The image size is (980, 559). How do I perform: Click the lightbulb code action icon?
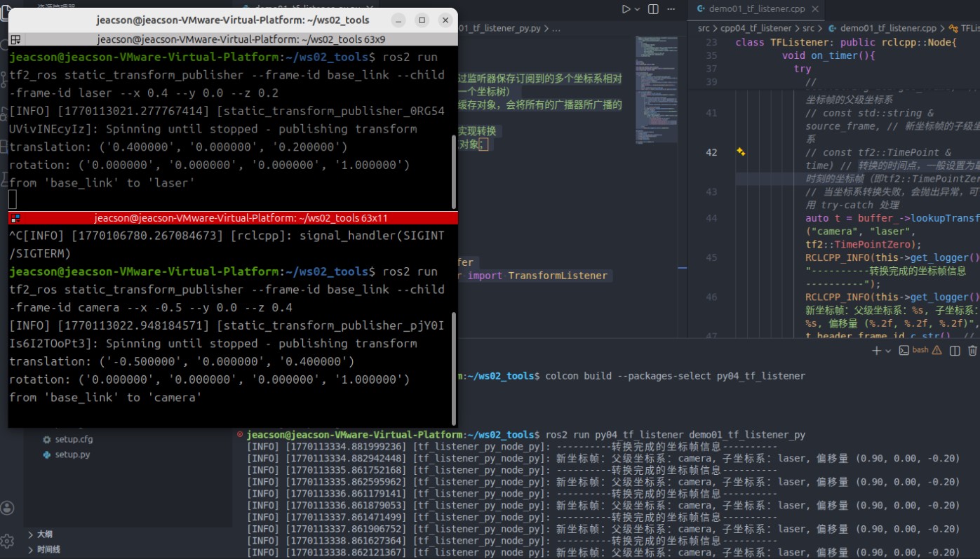(741, 151)
